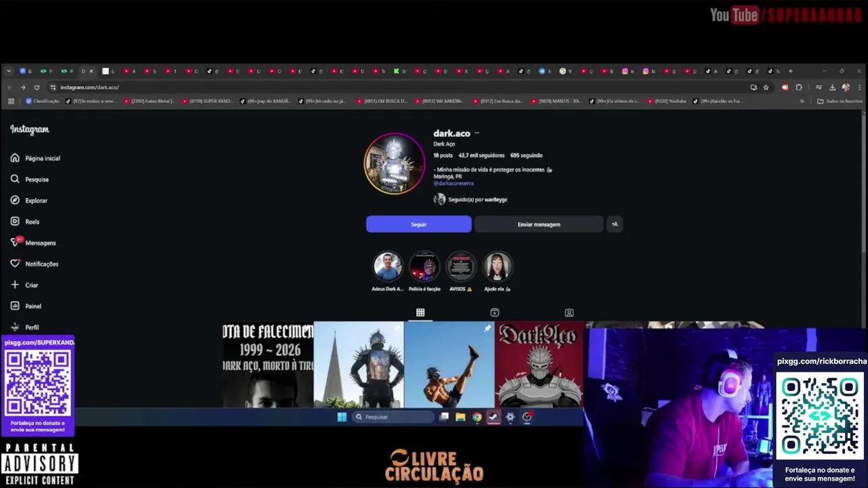Click the 695 seguindo count
Viewport: 868px width, 488px height.
[526, 155]
